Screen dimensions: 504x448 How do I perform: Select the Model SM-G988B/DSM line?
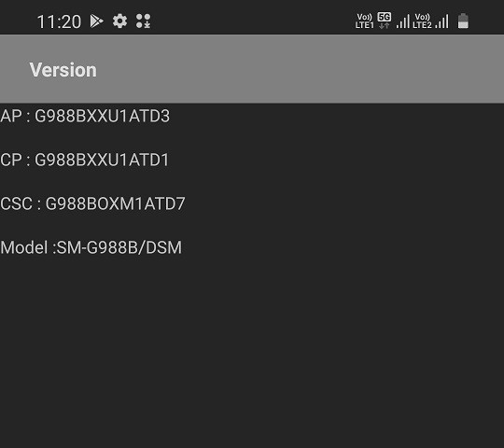(91, 247)
